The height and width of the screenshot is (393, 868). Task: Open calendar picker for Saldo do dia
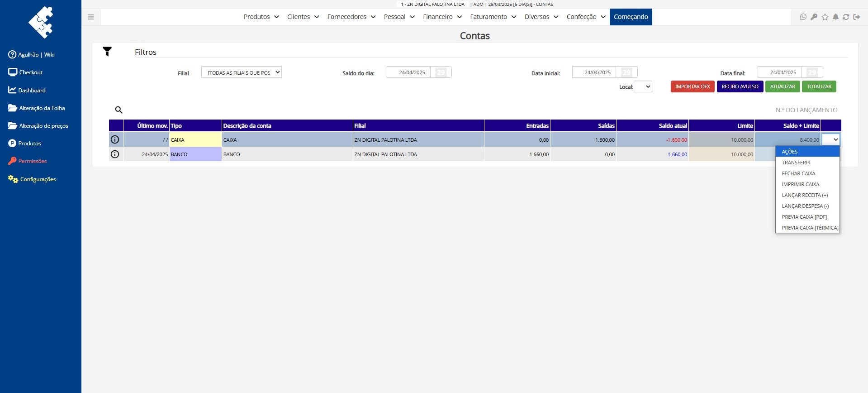click(x=441, y=72)
